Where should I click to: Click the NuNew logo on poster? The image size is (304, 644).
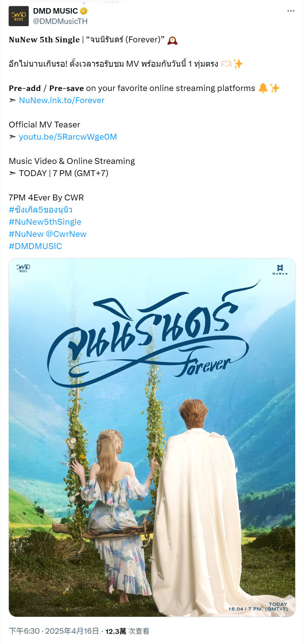pos(280,270)
